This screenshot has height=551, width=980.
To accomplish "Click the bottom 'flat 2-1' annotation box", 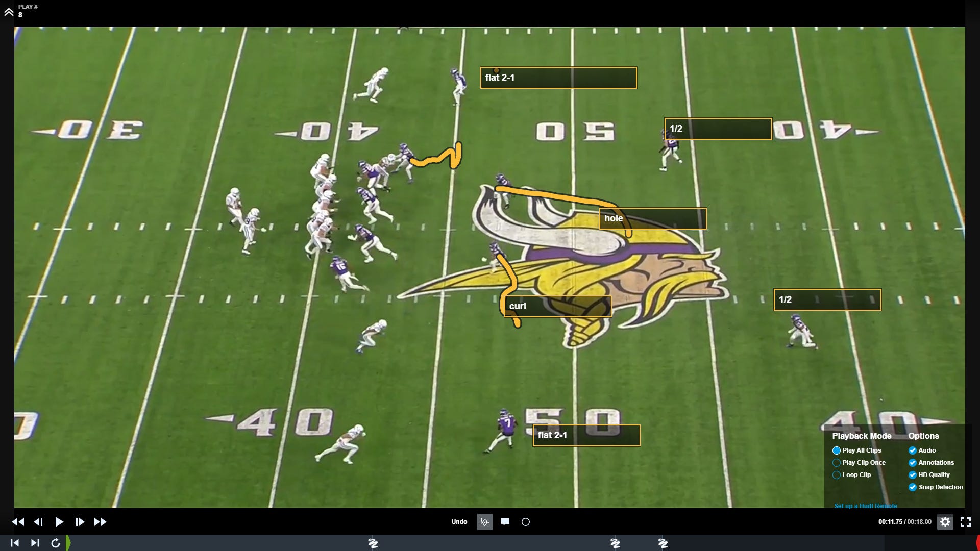I will coord(586,435).
